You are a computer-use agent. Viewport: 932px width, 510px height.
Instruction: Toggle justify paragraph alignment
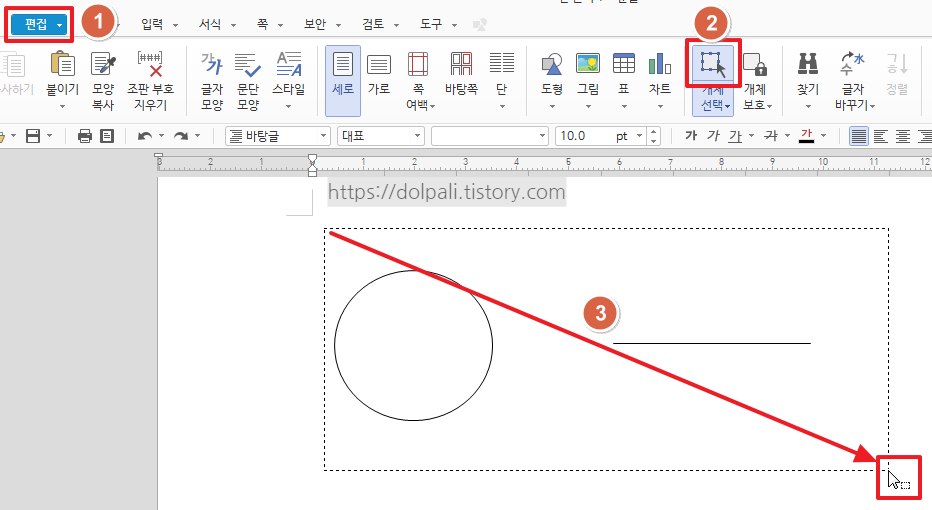858,136
